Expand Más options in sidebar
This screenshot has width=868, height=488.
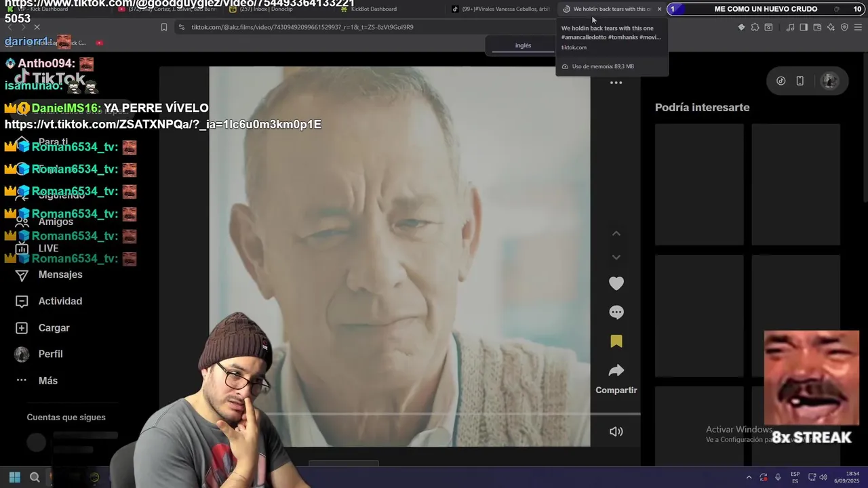click(x=47, y=380)
